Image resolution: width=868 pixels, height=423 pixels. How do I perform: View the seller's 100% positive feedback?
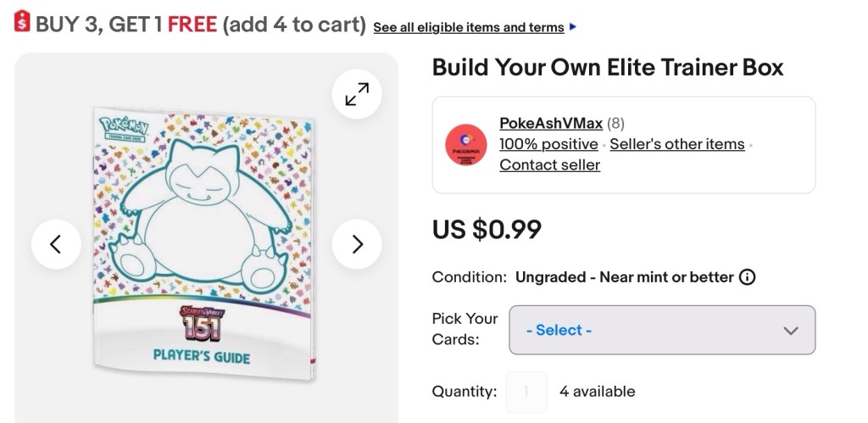pos(548,144)
